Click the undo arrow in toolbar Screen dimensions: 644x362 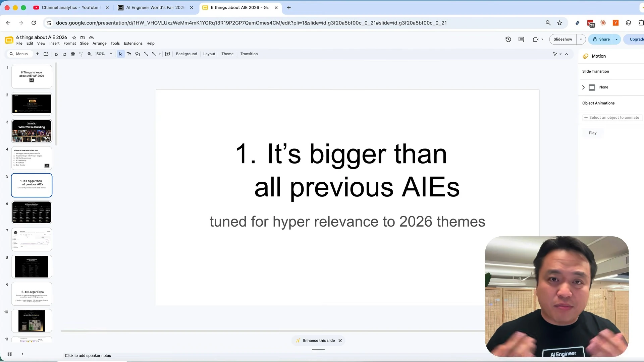click(56, 54)
